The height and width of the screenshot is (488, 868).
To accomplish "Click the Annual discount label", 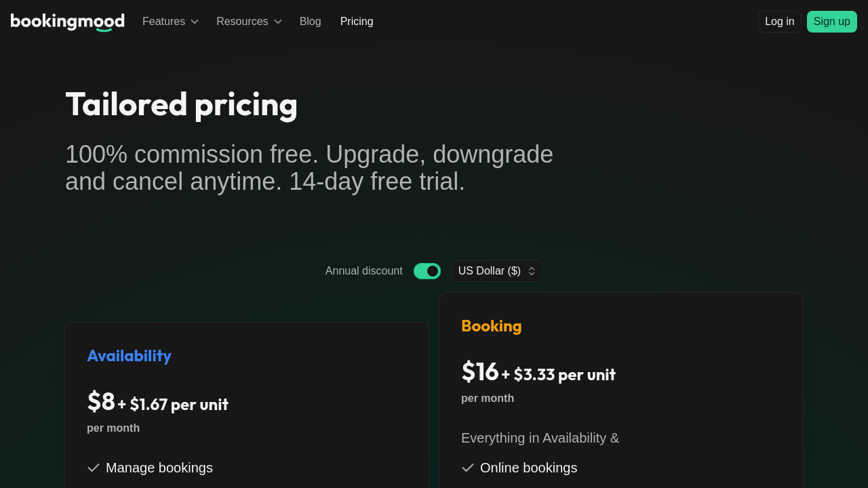I will point(363,271).
